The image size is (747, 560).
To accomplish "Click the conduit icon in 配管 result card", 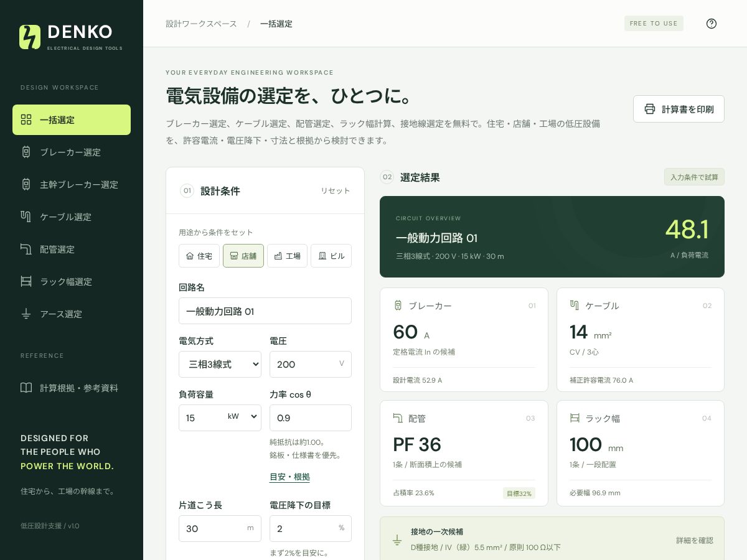I will click(398, 418).
